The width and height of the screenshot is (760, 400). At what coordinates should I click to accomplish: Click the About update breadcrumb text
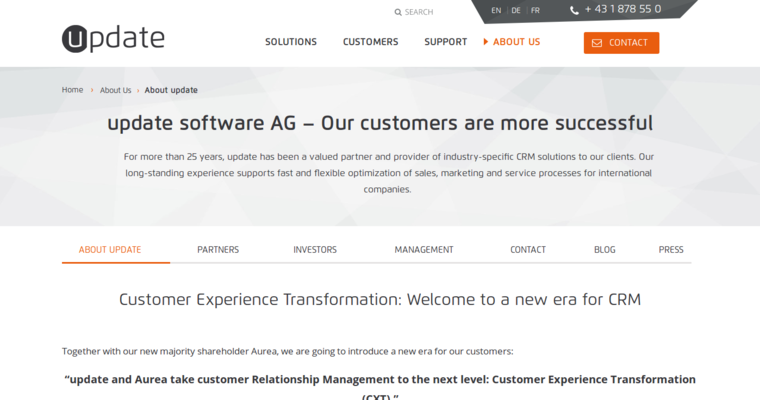pyautogui.click(x=171, y=90)
